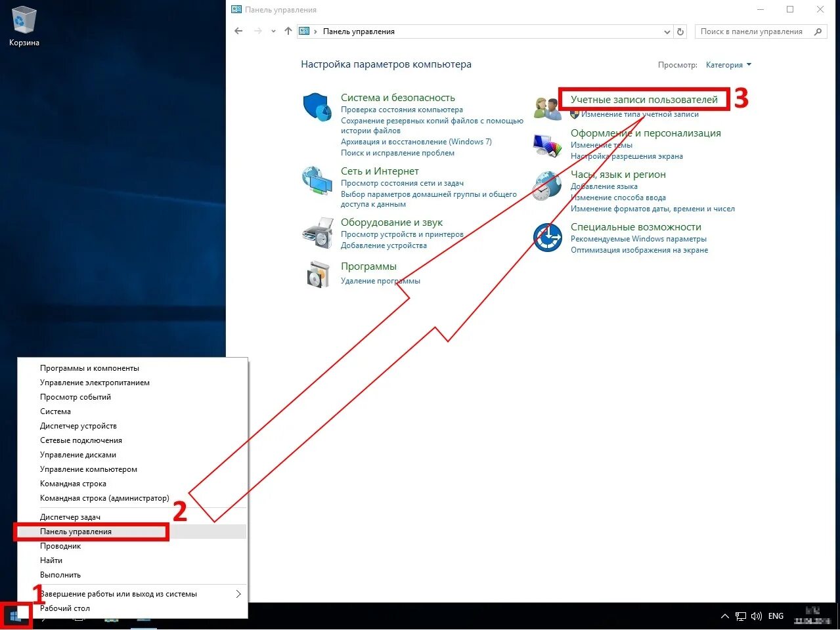Screen dimensions: 840x630
Task: Open Изменение способа ввода link
Action: click(x=618, y=198)
